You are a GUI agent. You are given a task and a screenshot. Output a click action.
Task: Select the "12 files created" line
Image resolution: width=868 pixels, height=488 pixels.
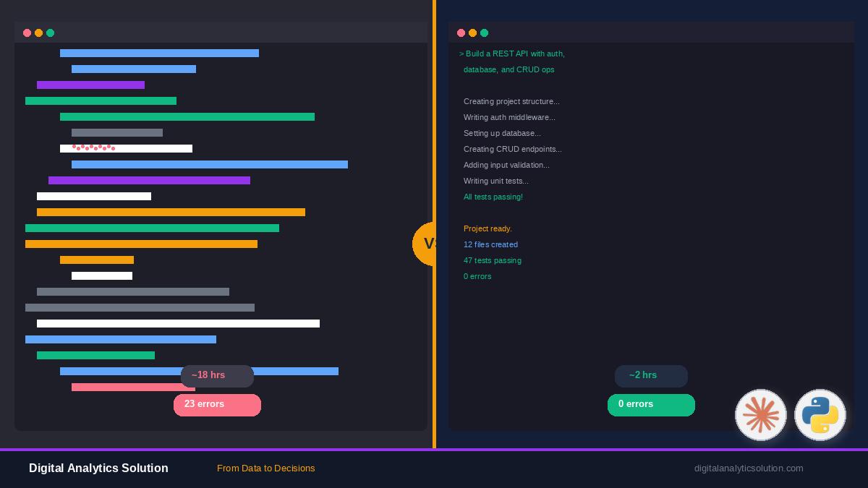[490, 244]
